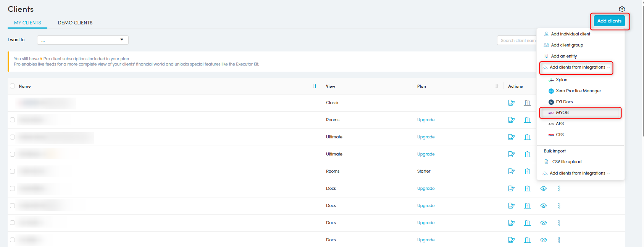644x247 pixels.
Task: Click the Add clients button
Action: tap(609, 21)
